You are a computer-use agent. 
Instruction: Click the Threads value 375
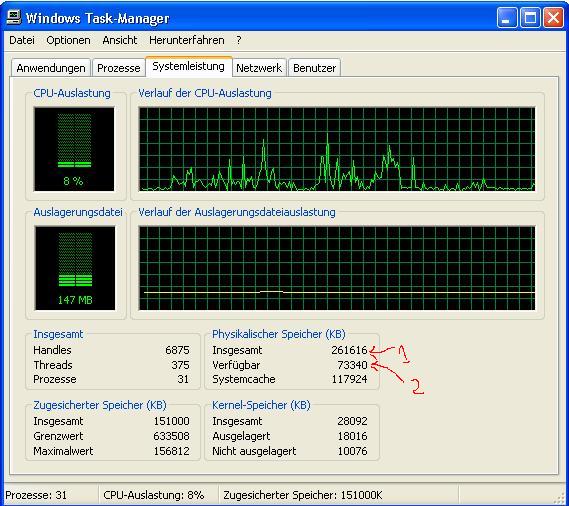coord(180,365)
